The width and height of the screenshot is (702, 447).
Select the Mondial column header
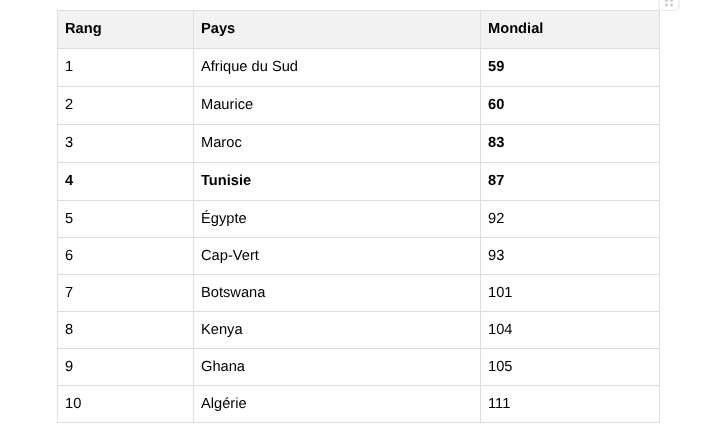[x=515, y=29]
